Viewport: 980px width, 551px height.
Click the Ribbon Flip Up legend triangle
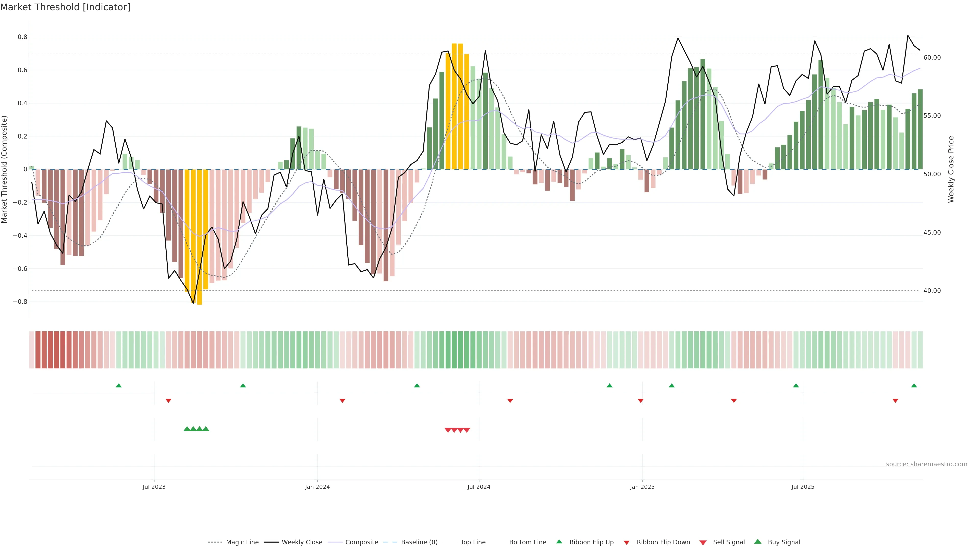(x=559, y=542)
